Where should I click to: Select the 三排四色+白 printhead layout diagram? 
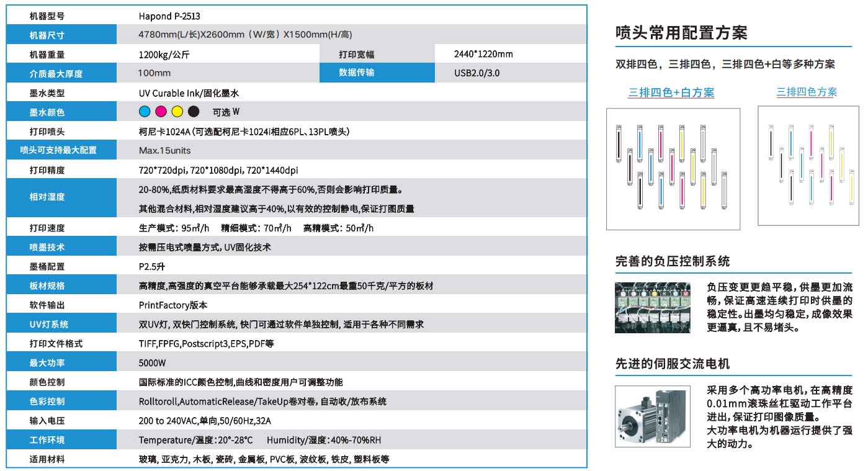673,169
